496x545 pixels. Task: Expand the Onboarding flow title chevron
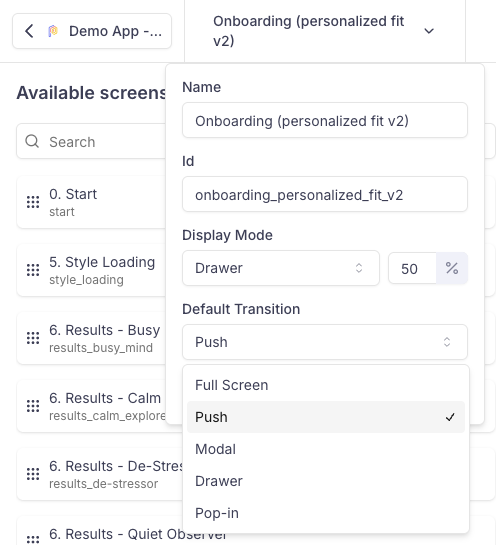(x=429, y=31)
